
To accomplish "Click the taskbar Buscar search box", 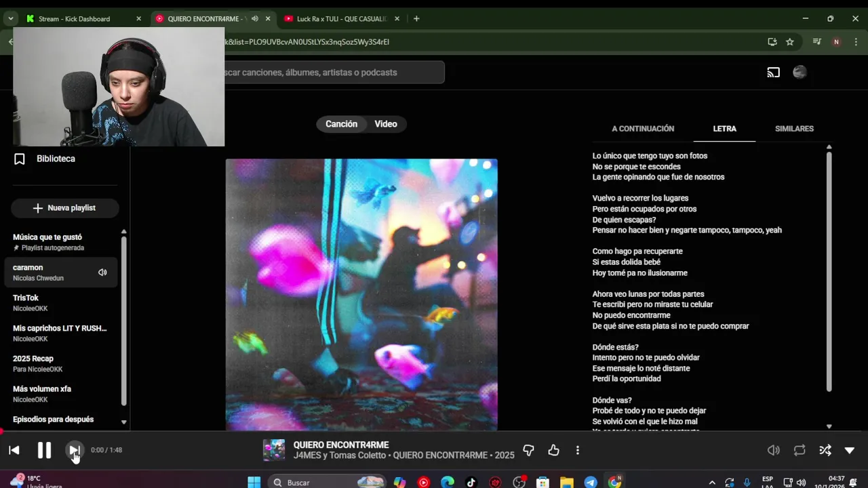I will click(328, 483).
